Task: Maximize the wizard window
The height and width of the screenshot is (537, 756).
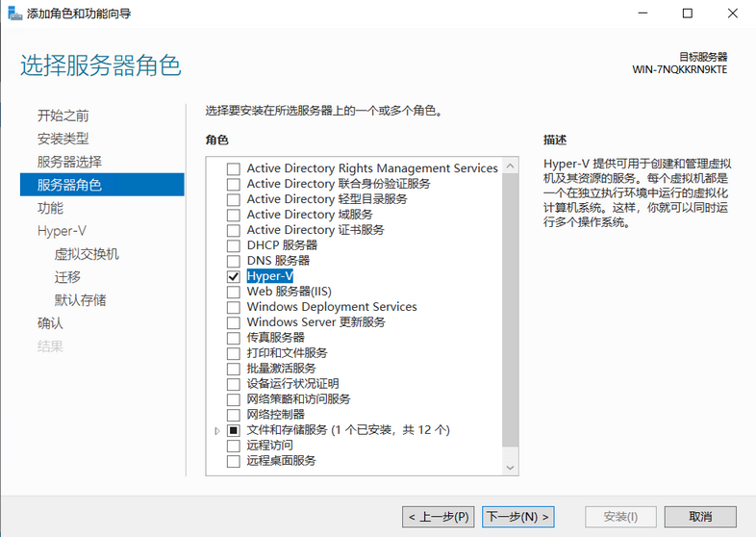Action: tap(688, 13)
